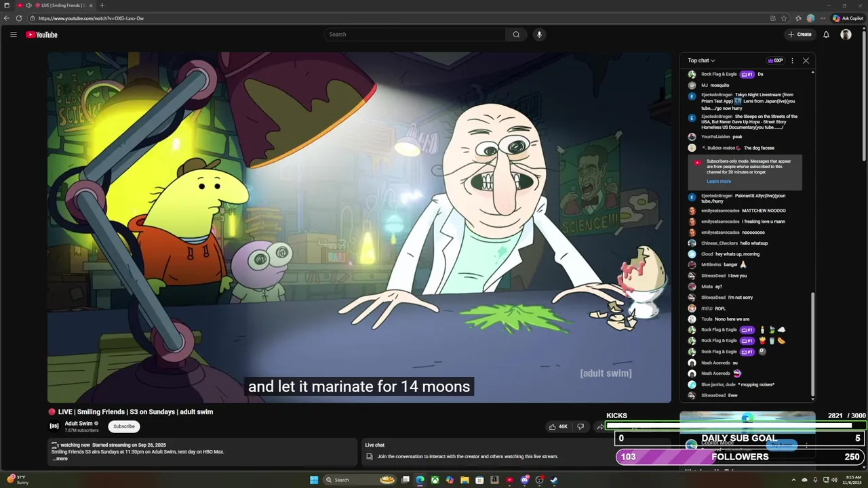The image size is (868, 488).
Task: Expand description with ...more
Action: point(60,459)
